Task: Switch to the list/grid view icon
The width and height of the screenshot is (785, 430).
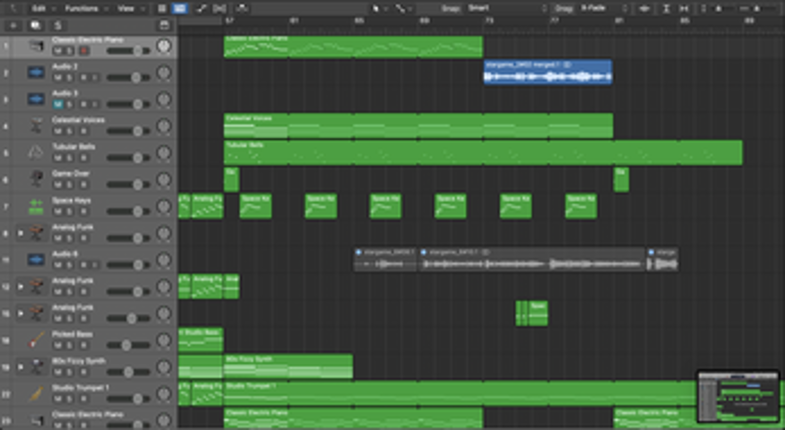Action: point(162,9)
